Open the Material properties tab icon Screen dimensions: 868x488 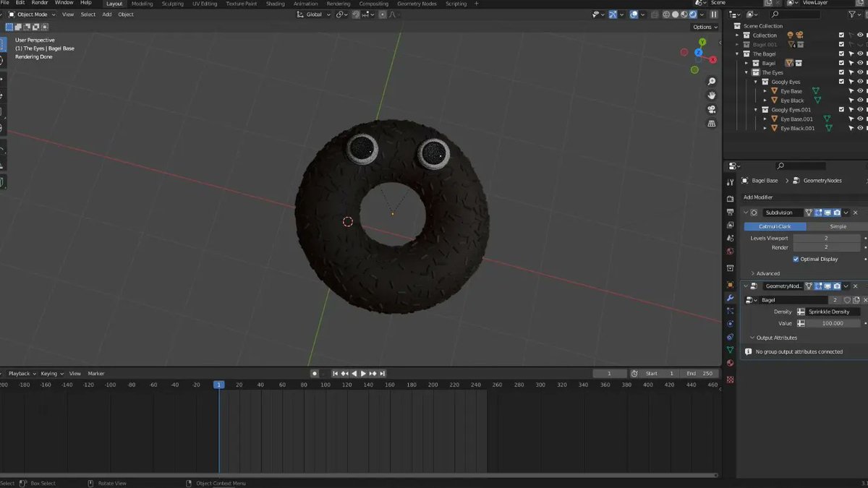point(730,364)
